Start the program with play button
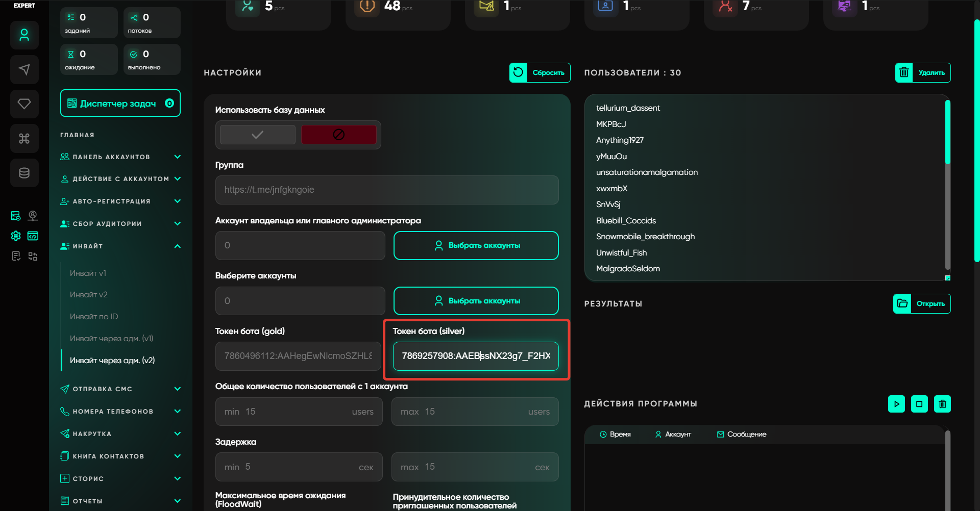The width and height of the screenshot is (980, 511). (896, 404)
